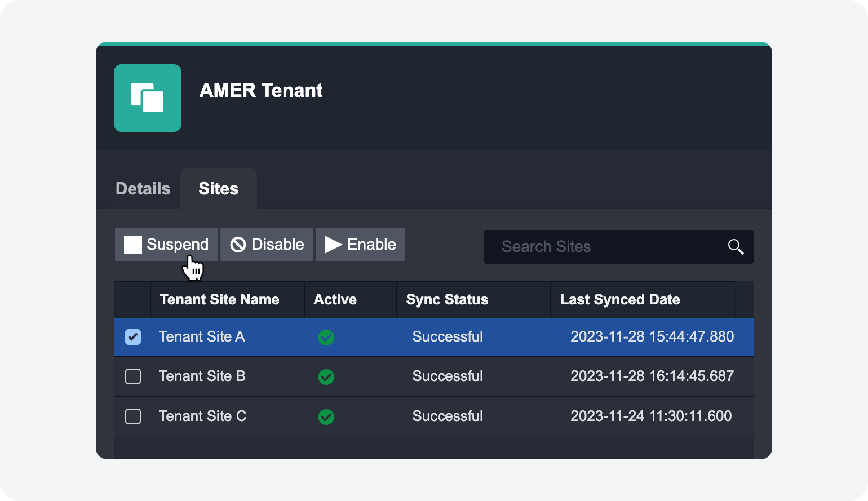The width and height of the screenshot is (868, 501).
Task: Uncheck the Tenant Site A checkbox
Action: coord(133,337)
